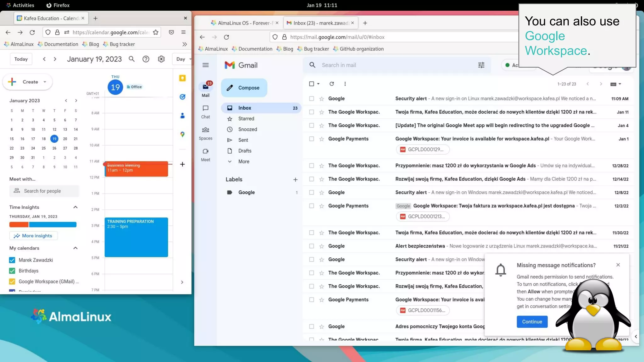Reload page in Gmail Firefox window
This screenshot has width=644, height=362.
point(226,37)
